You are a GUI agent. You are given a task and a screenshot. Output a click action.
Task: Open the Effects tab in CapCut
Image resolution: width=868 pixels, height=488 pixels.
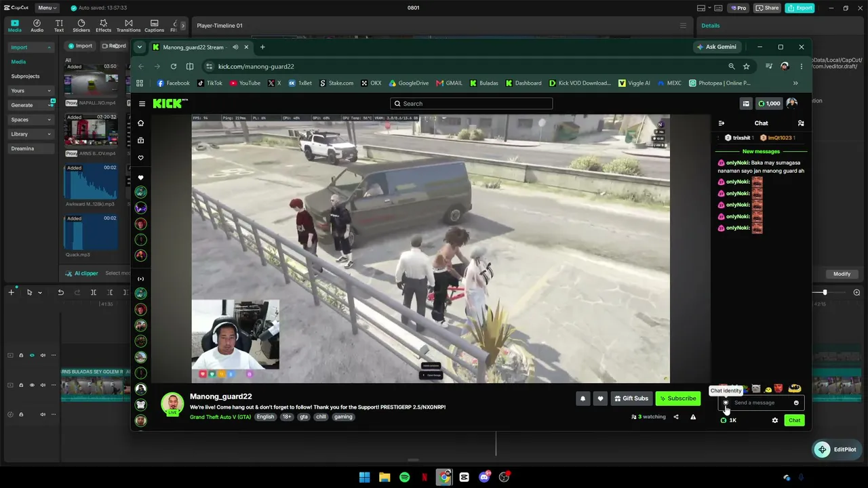pos(103,26)
